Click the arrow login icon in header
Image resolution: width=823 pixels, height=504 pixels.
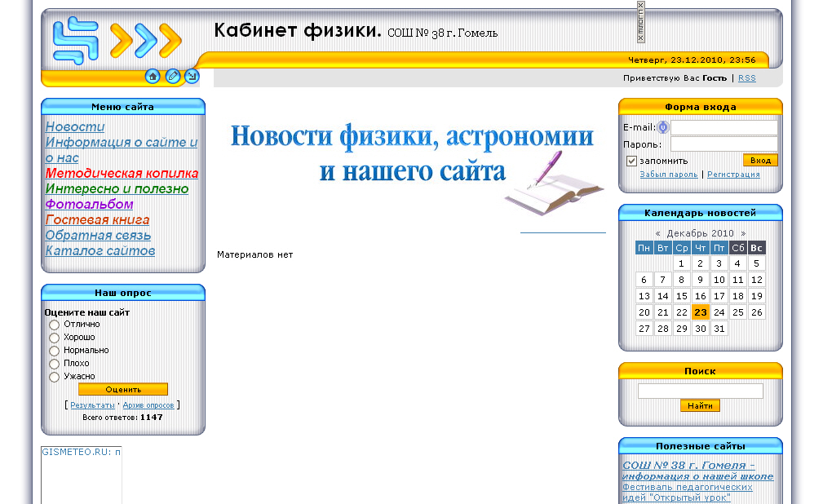[192, 77]
